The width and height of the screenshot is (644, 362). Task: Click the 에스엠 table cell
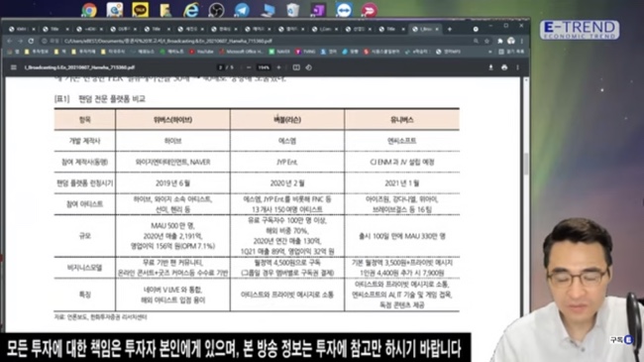(x=287, y=141)
